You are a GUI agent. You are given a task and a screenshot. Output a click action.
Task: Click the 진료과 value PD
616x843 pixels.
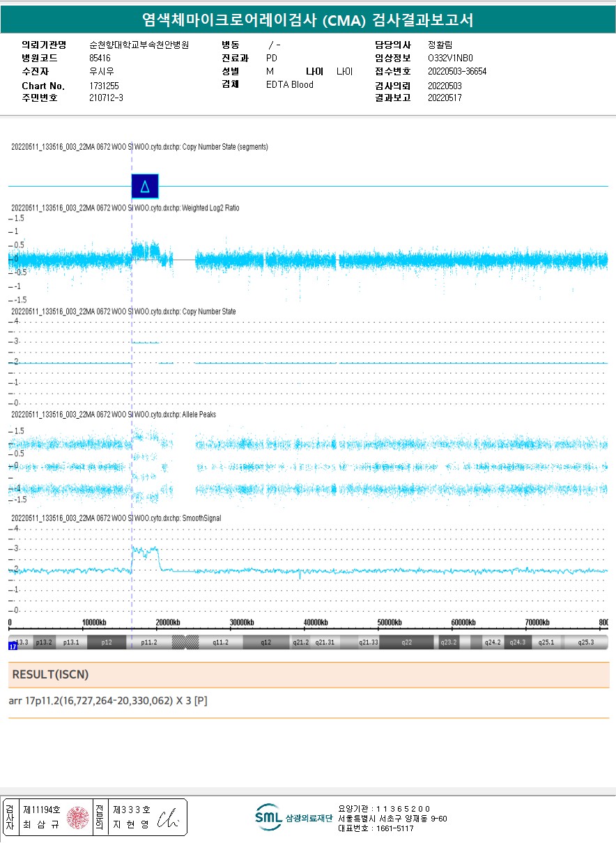click(272, 58)
